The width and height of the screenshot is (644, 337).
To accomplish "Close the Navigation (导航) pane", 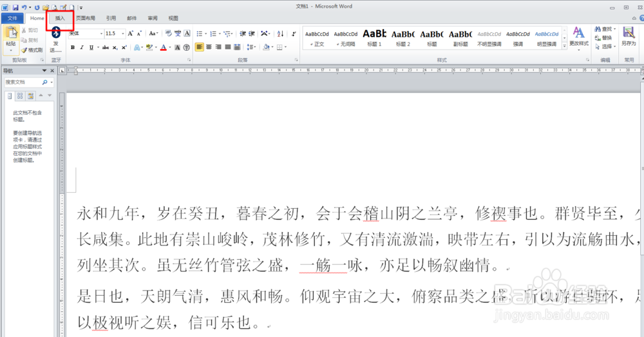I will click(x=52, y=71).
